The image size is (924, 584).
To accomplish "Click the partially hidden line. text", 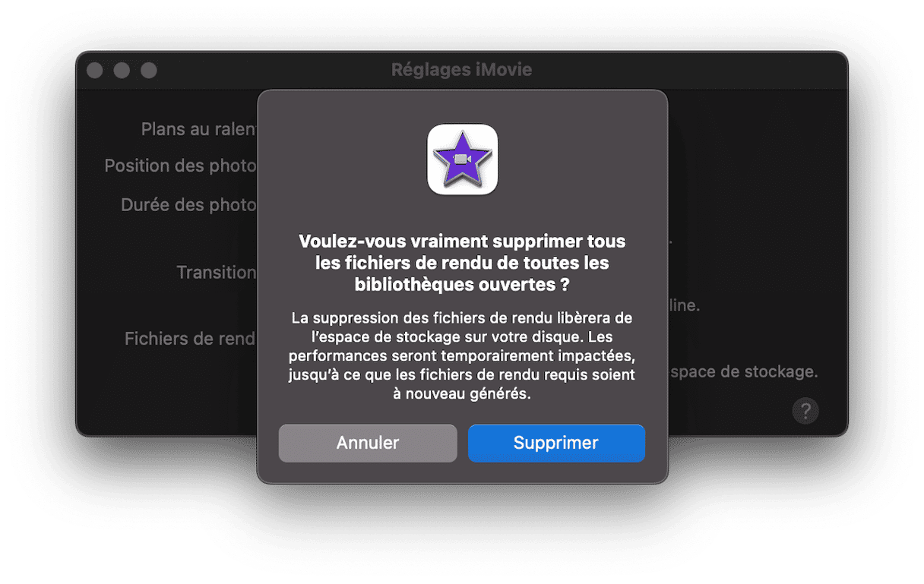I will click(684, 306).
